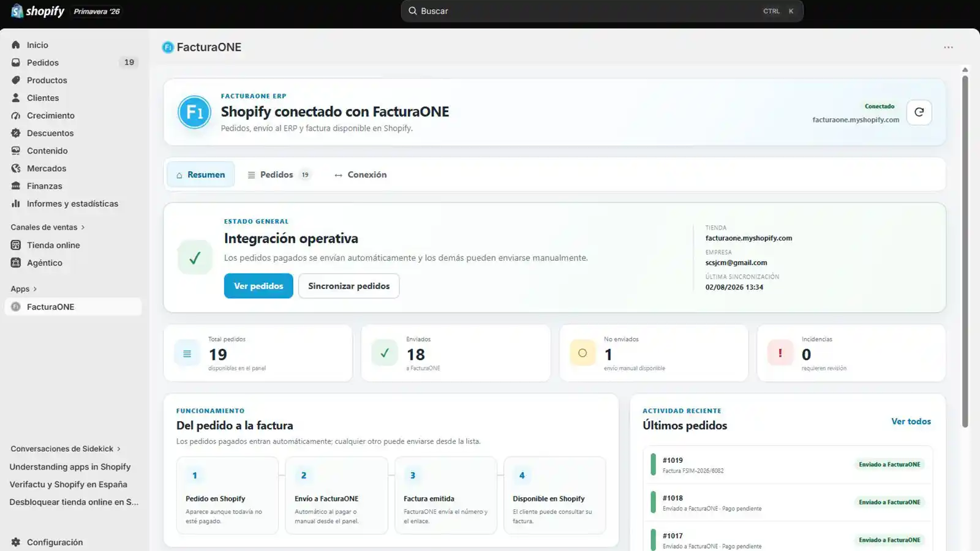Switch to the Resumen tab
The image size is (980, 551).
[200, 174]
